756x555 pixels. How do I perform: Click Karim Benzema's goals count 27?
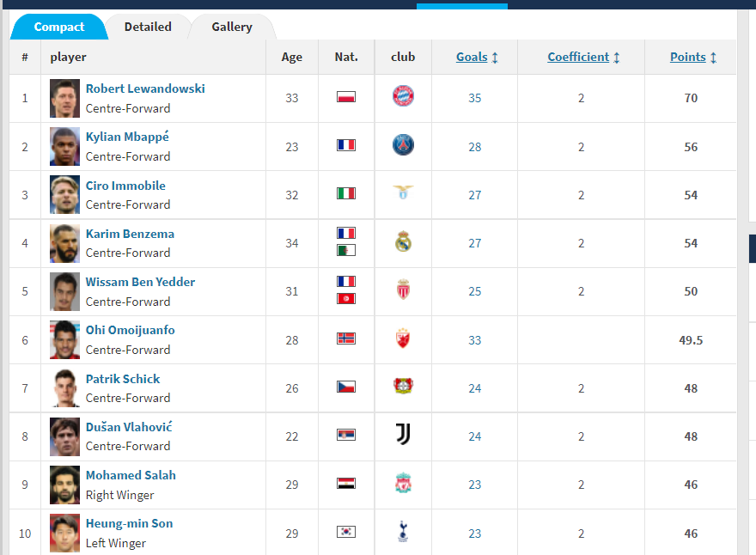[x=475, y=243]
